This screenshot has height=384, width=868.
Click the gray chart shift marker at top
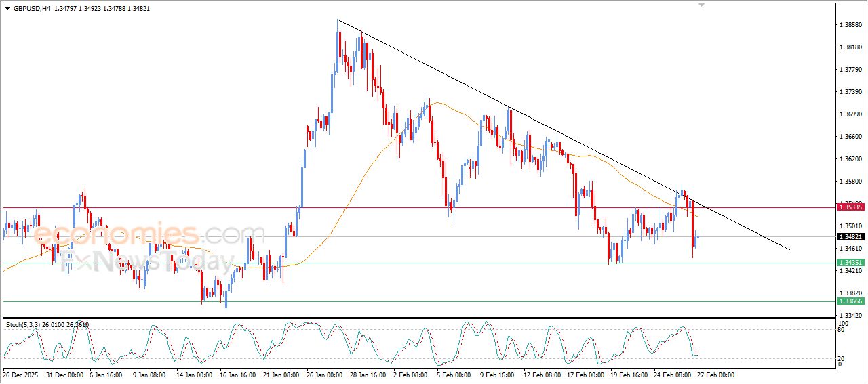(x=701, y=5)
